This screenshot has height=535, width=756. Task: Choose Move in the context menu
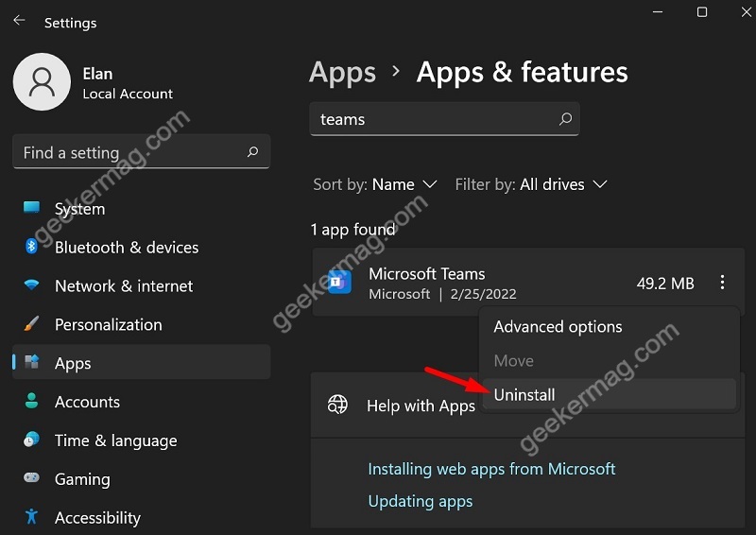tap(610, 361)
